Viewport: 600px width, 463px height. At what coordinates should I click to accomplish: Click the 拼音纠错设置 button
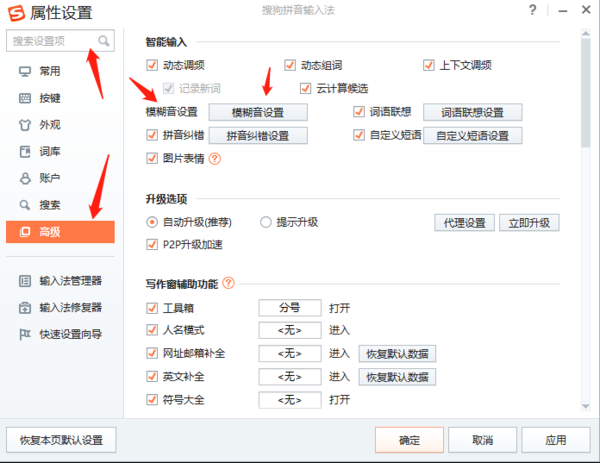point(258,135)
